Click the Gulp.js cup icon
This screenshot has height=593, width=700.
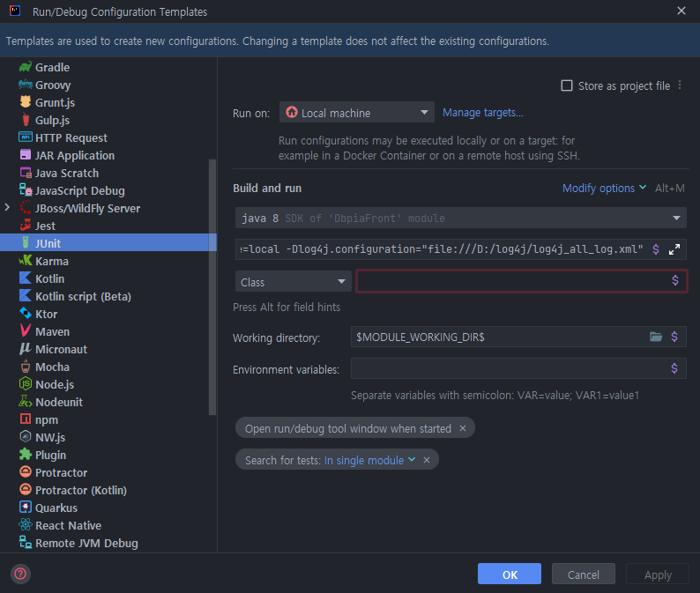(26, 120)
